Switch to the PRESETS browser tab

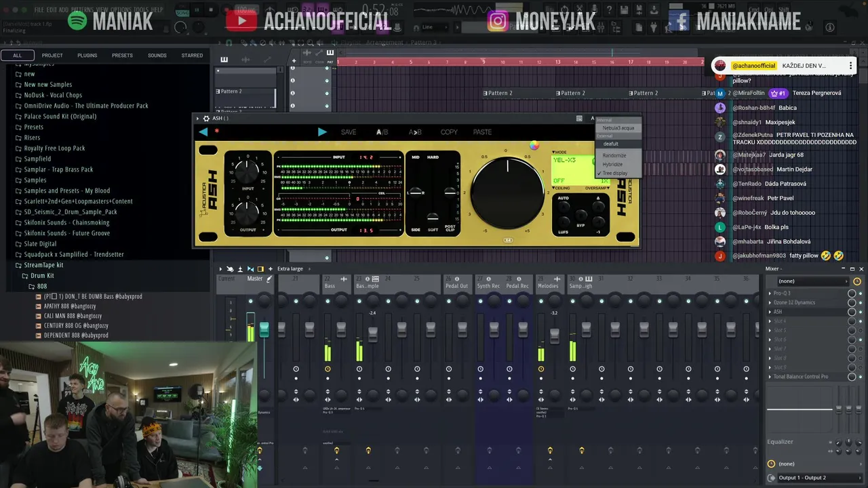pyautogui.click(x=122, y=56)
